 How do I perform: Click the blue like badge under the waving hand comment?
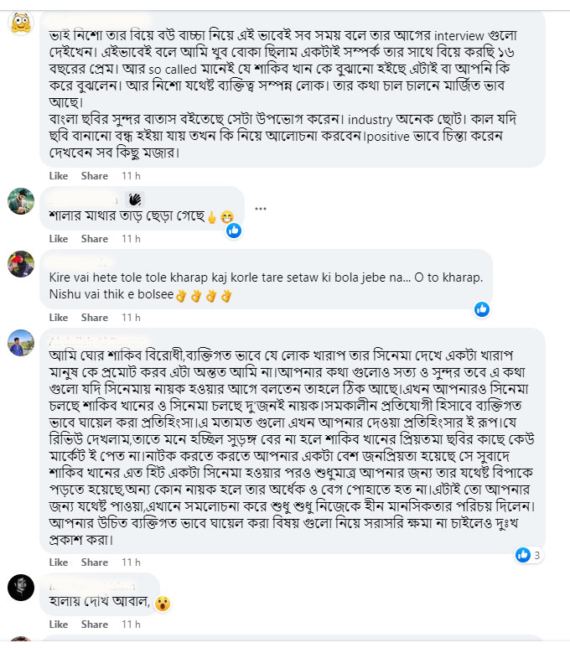click(x=234, y=230)
